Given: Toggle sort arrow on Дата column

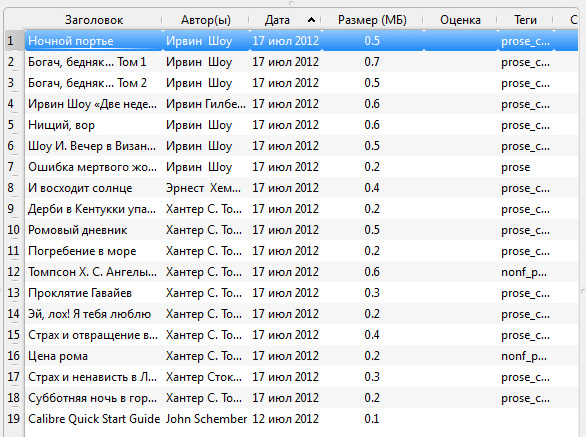Looking at the screenshot, I should [x=311, y=20].
